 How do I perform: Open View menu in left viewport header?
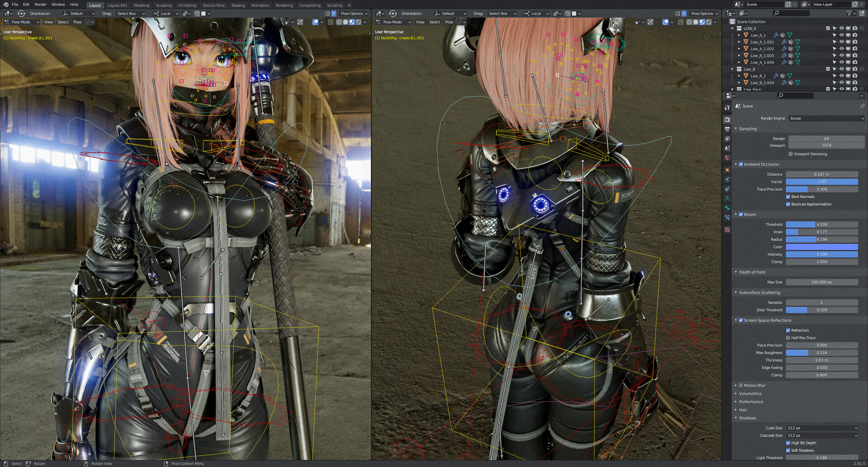(x=48, y=22)
